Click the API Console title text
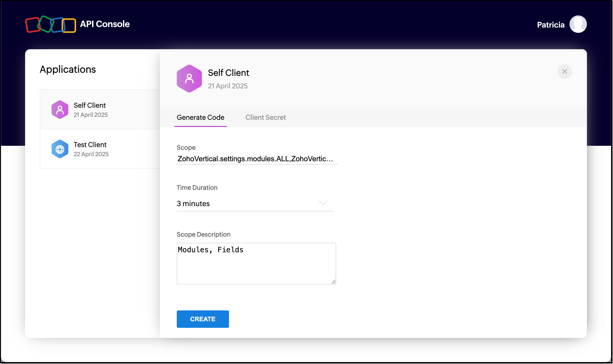The width and height of the screenshot is (613, 364). [x=105, y=24]
